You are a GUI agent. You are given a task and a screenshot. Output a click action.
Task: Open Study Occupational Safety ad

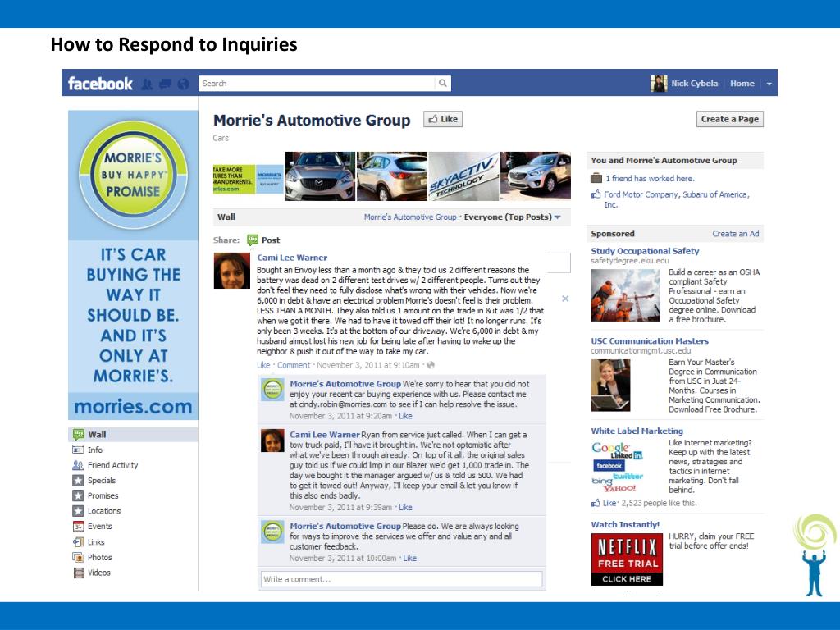click(x=645, y=251)
